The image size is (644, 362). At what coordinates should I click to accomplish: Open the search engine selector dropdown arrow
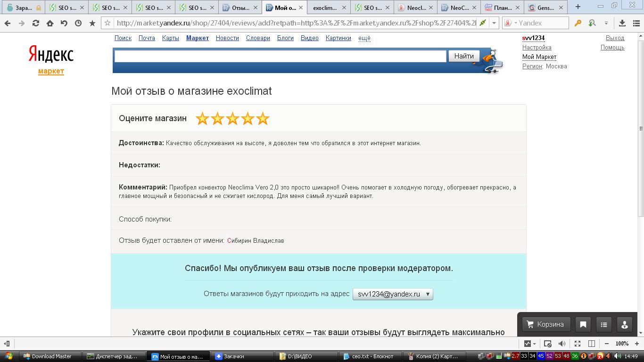pyautogui.click(x=516, y=23)
